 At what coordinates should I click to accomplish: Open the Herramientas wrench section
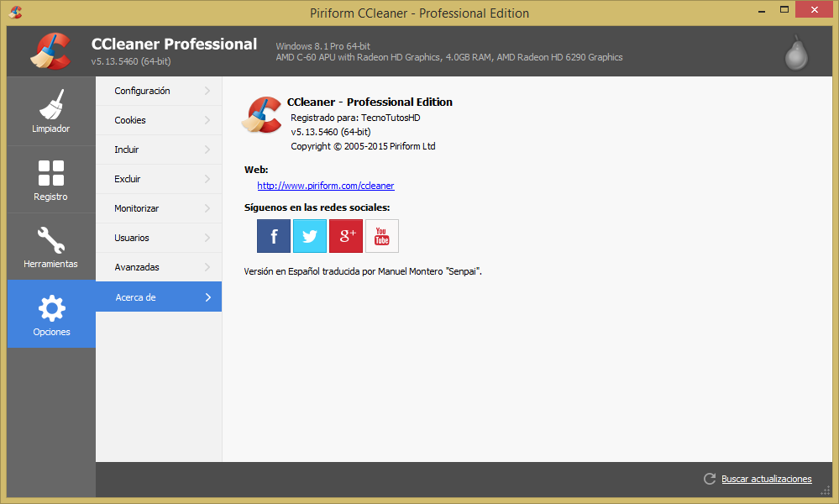pos(51,247)
